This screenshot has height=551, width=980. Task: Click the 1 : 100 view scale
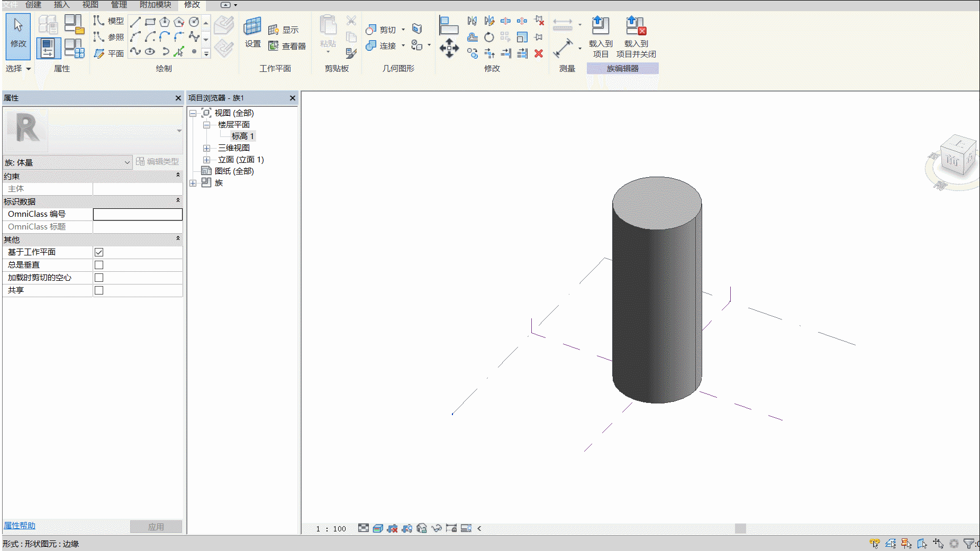(331, 529)
